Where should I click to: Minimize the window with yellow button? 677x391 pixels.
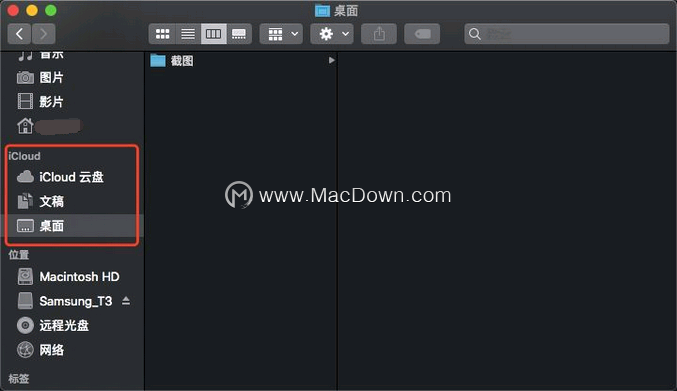[x=32, y=10]
